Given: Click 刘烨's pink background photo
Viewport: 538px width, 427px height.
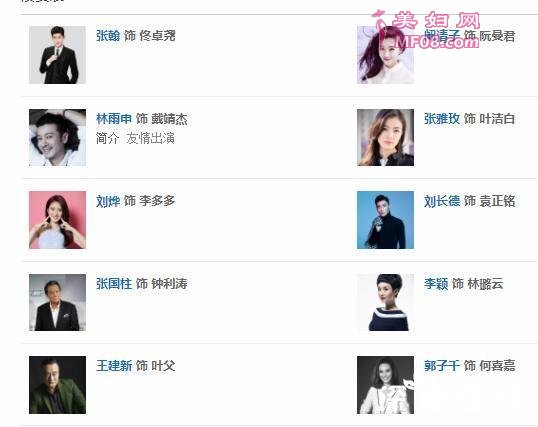Looking at the screenshot, I should pos(57,220).
